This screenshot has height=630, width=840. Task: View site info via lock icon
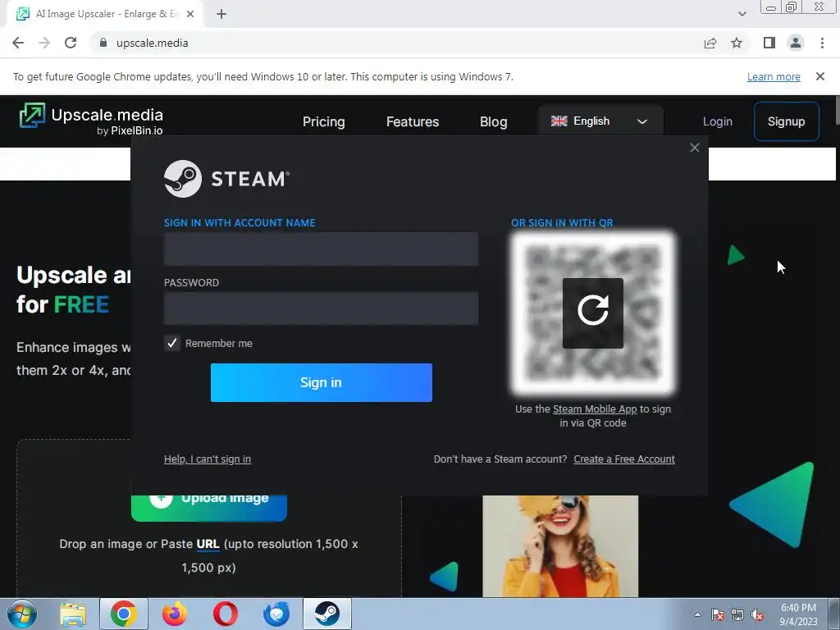(x=103, y=43)
